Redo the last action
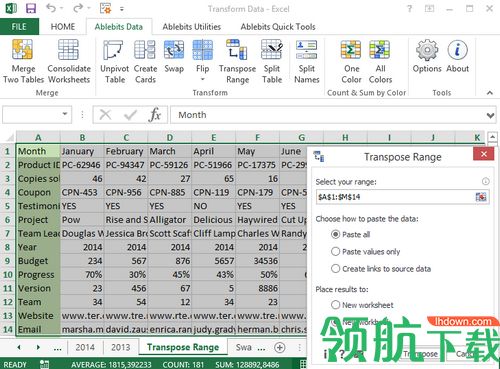 coord(78,8)
